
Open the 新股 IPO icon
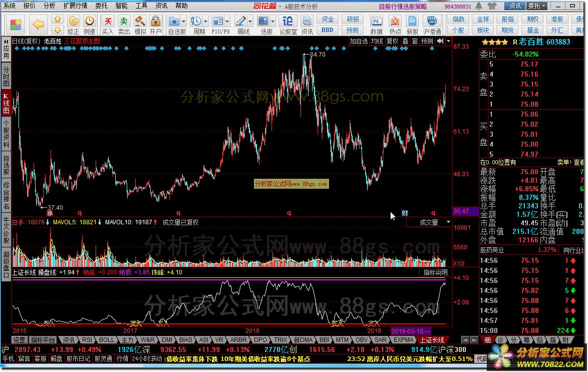point(412,25)
